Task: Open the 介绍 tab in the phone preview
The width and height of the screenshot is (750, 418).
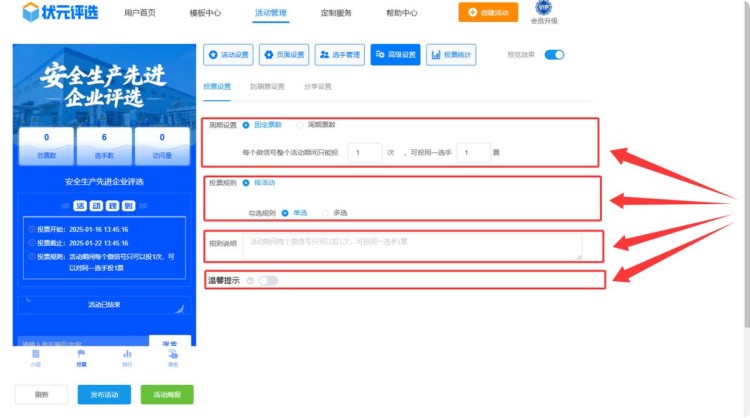Action: pos(36,356)
